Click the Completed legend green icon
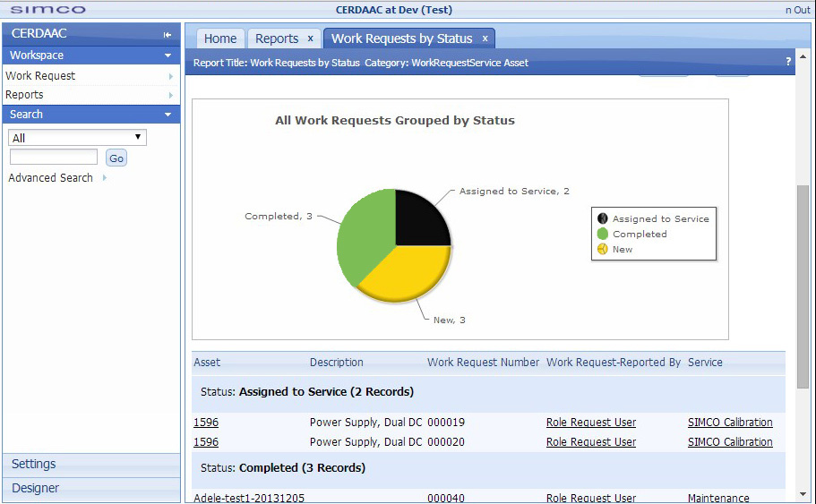The width and height of the screenshot is (816, 504). (603, 234)
